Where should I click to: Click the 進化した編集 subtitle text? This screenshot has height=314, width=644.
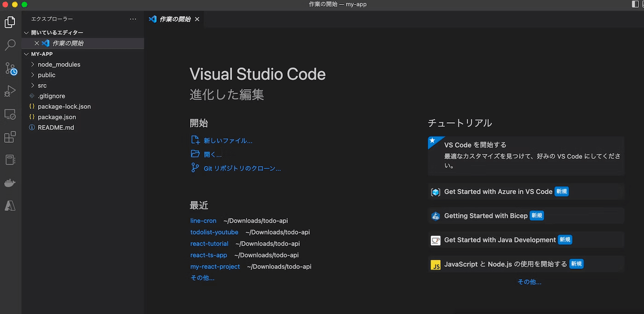(x=226, y=95)
